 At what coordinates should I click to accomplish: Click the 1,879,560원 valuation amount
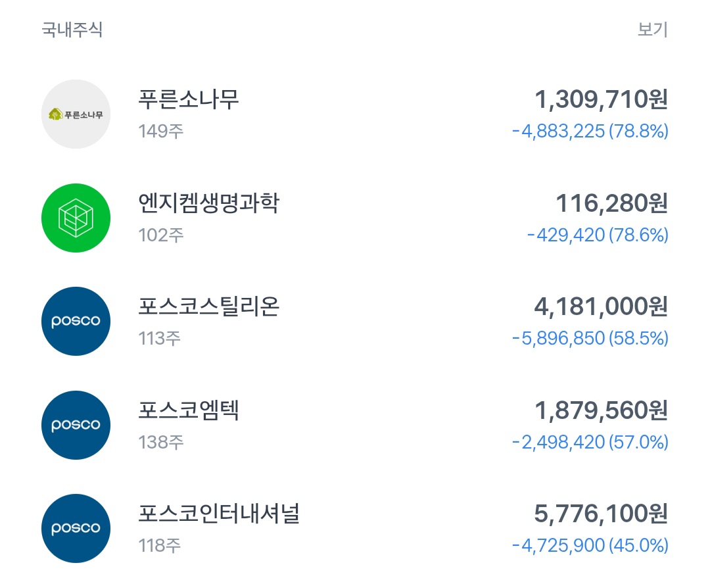(601, 410)
